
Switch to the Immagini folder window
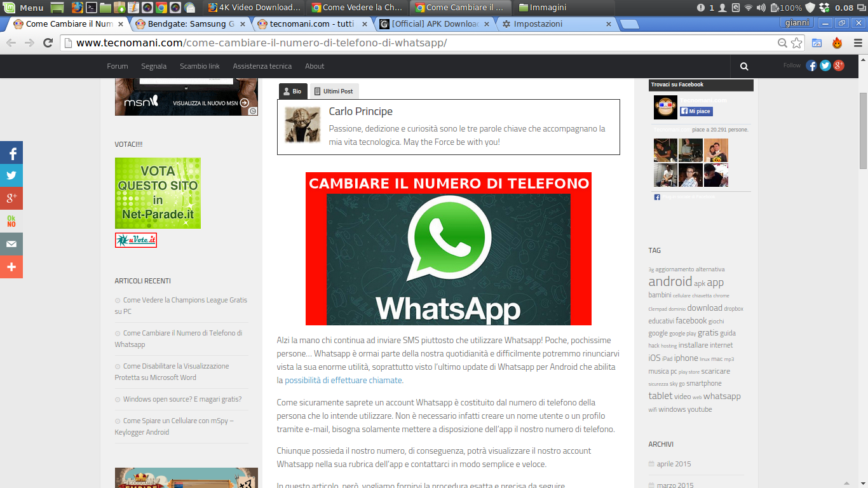(x=565, y=8)
